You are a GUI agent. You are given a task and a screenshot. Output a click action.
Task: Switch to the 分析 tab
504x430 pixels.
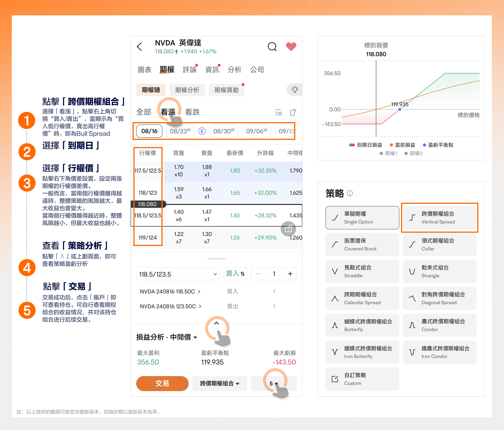[234, 70]
